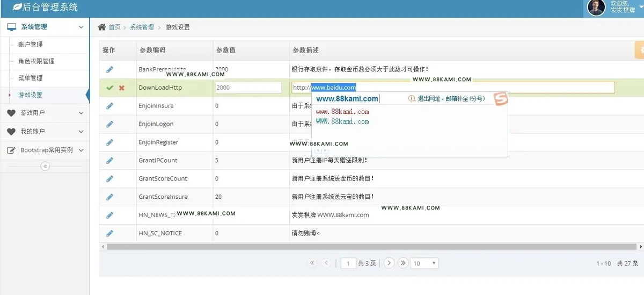
Task: Confirm the DownLoadHttp edit with green checkmark
Action: click(x=109, y=88)
